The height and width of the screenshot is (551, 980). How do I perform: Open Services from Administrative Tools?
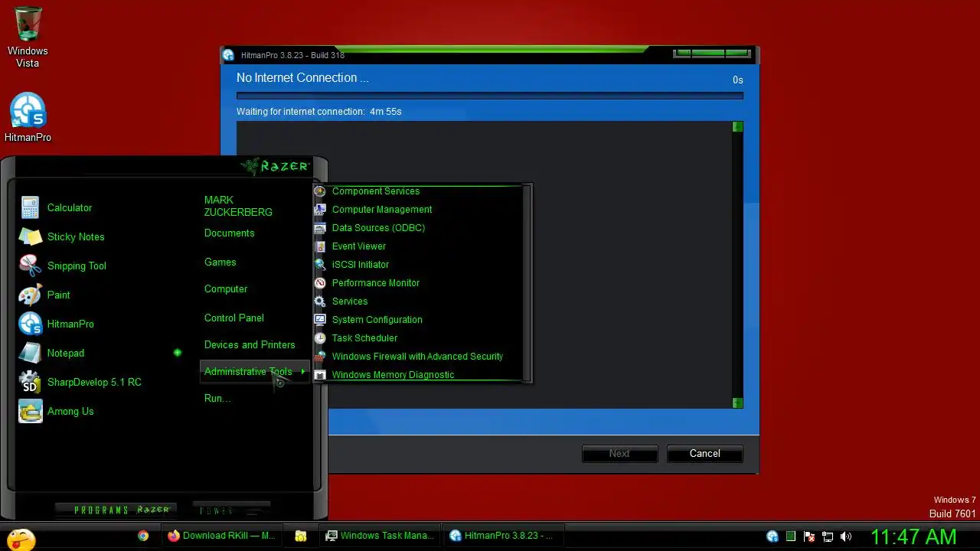[349, 301]
